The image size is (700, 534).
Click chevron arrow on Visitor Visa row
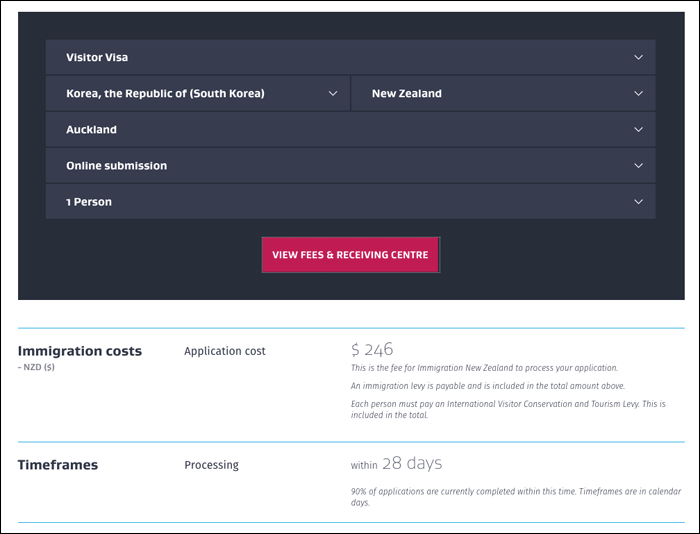point(638,57)
